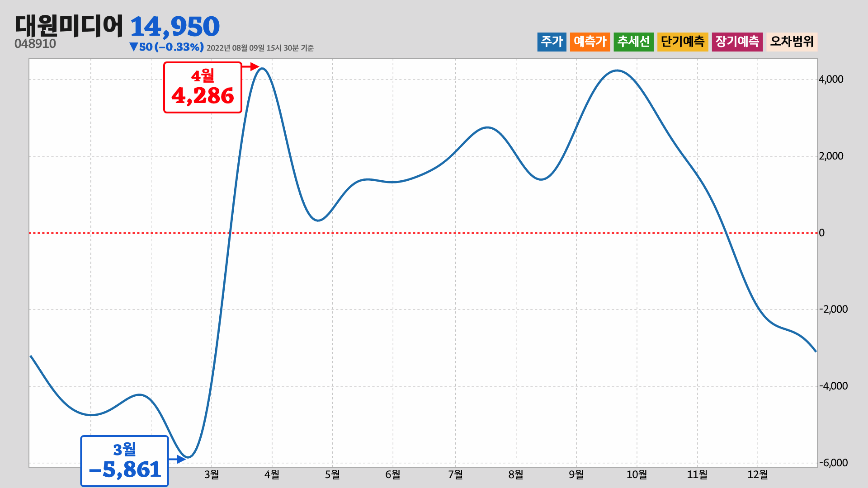Image resolution: width=868 pixels, height=488 pixels.
Task: Click the 2022년 08월 09일 timestamp text
Action: click(x=260, y=48)
